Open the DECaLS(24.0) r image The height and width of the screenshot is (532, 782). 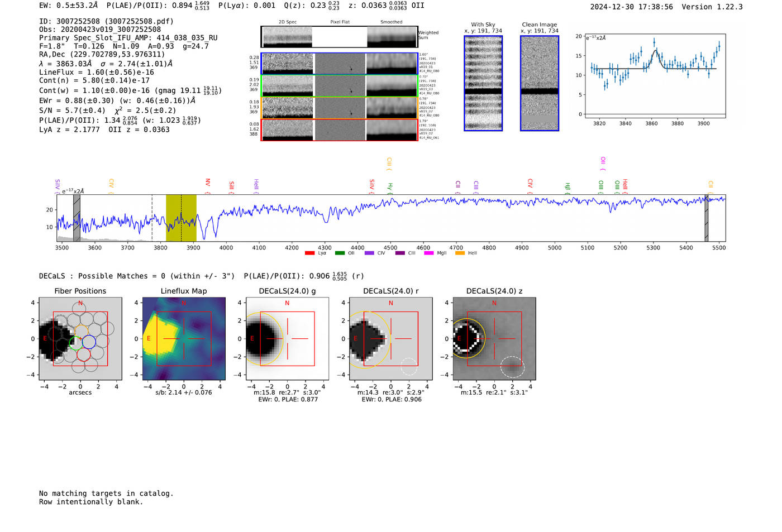click(391, 338)
